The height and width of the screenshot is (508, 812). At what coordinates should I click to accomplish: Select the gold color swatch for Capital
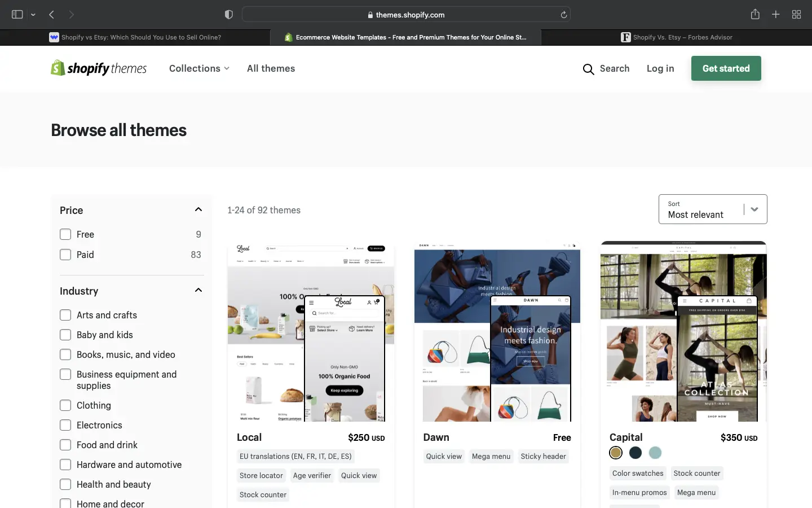[x=616, y=453]
